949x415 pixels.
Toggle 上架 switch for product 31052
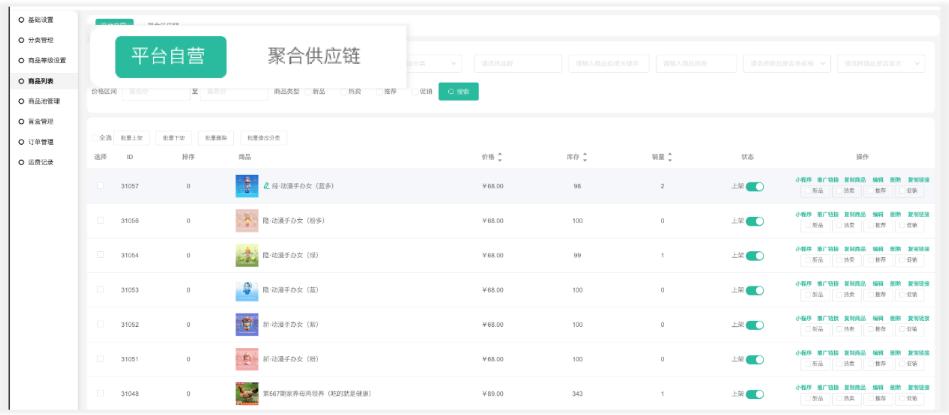tap(755, 325)
